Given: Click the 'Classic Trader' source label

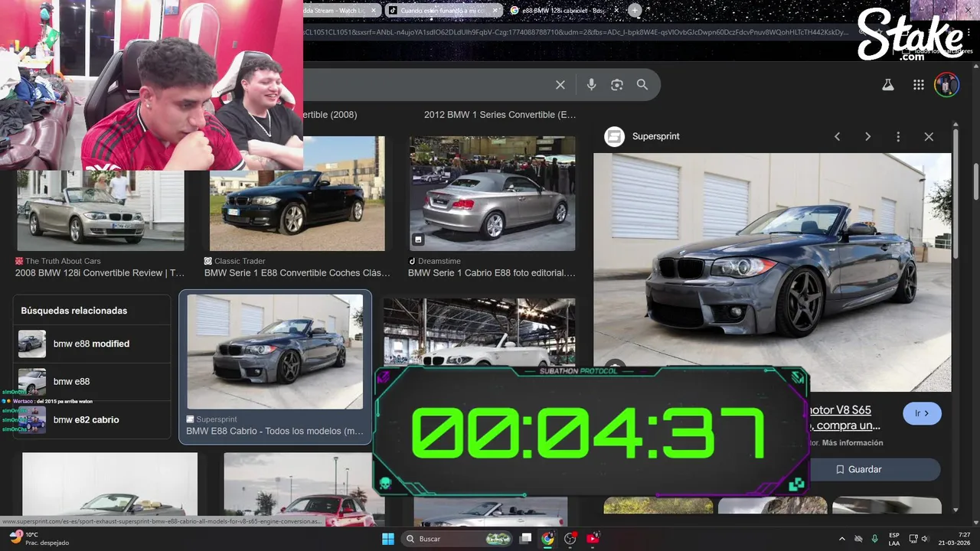Looking at the screenshot, I should [240, 261].
